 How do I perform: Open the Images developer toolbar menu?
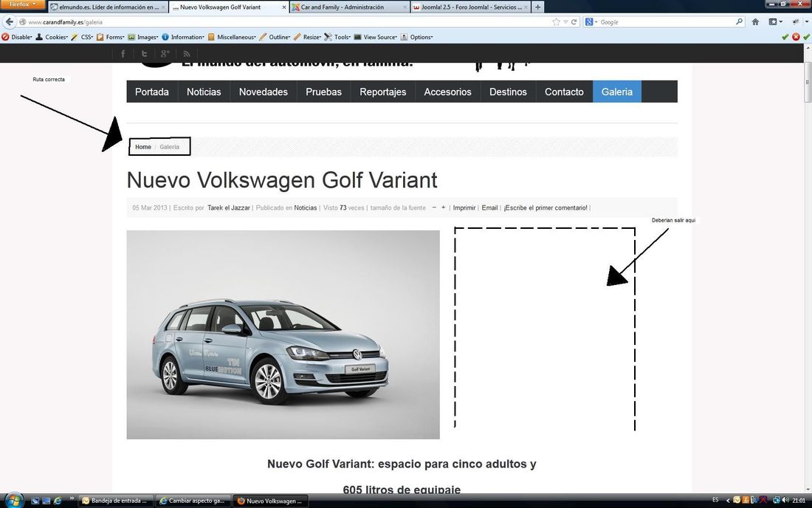143,37
